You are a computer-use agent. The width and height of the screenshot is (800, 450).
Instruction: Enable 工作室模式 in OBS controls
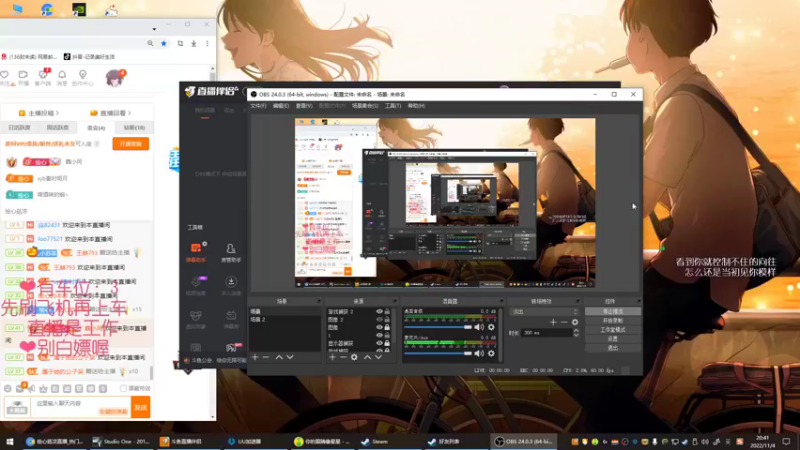click(x=612, y=330)
